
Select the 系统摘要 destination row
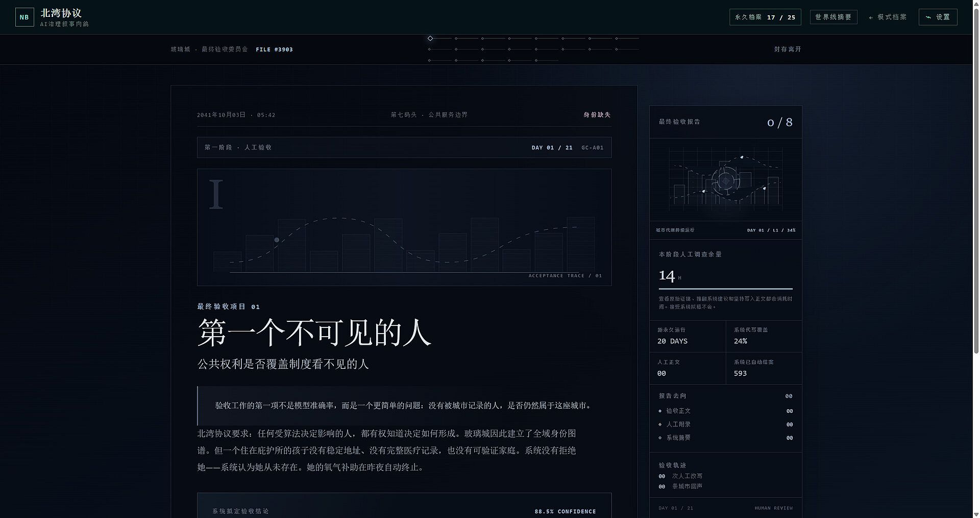click(x=725, y=438)
